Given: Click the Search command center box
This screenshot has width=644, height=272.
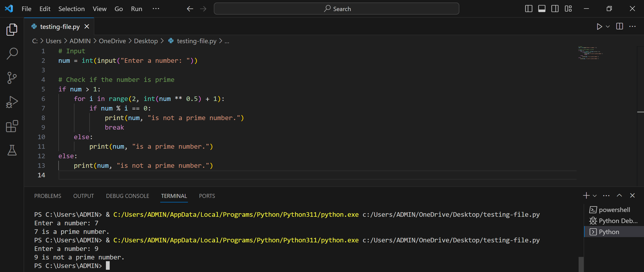Looking at the screenshot, I should tap(336, 9).
